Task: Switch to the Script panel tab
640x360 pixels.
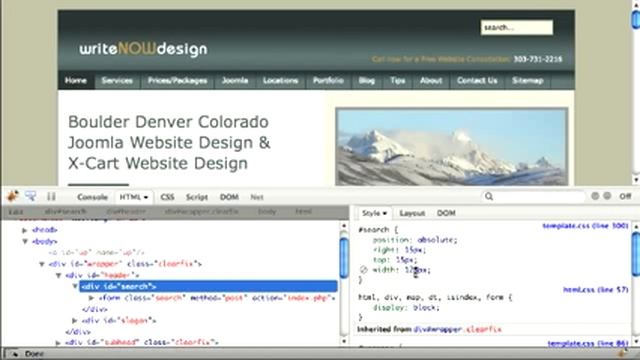Action: click(197, 197)
